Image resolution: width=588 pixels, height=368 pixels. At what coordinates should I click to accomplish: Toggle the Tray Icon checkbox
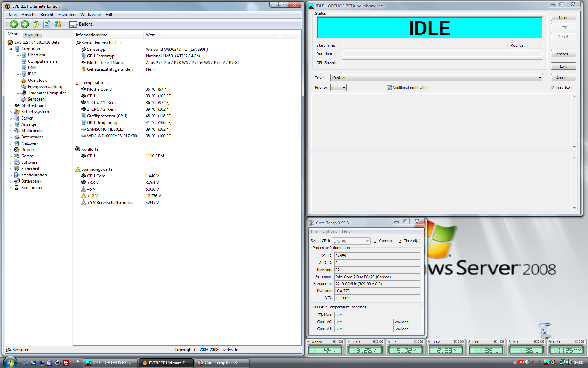click(x=553, y=87)
